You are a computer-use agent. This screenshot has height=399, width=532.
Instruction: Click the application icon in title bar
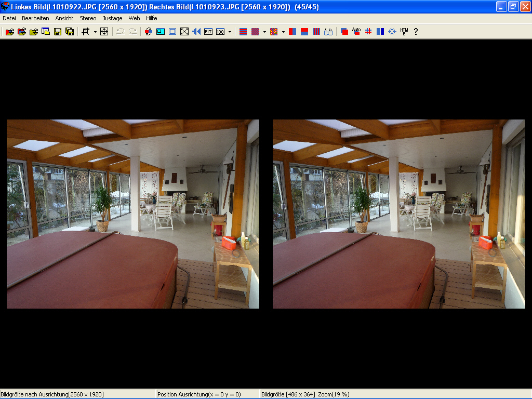pyautogui.click(x=5, y=6)
